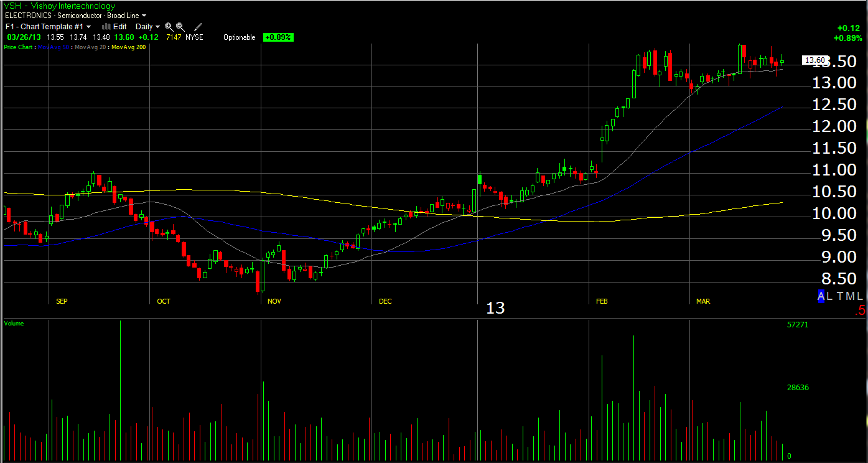The height and width of the screenshot is (463, 868).
Task: Click the green-highlighted +0.89% badge
Action: pos(278,37)
